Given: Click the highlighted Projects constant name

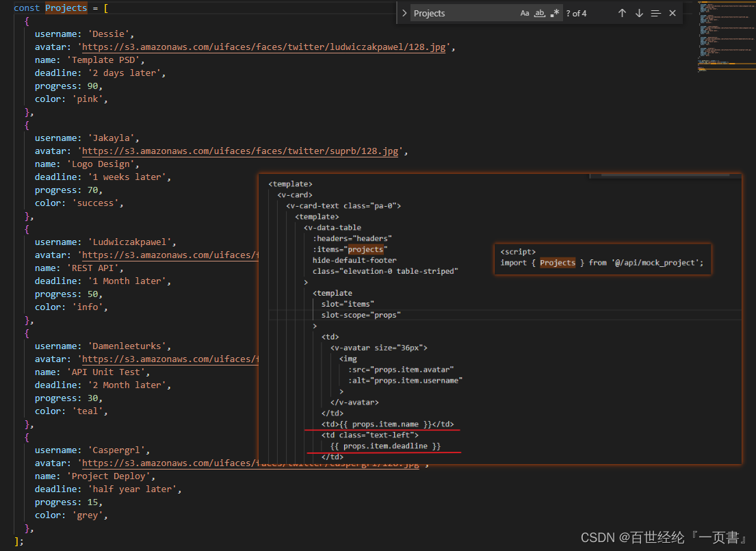Looking at the screenshot, I should click(x=66, y=8).
